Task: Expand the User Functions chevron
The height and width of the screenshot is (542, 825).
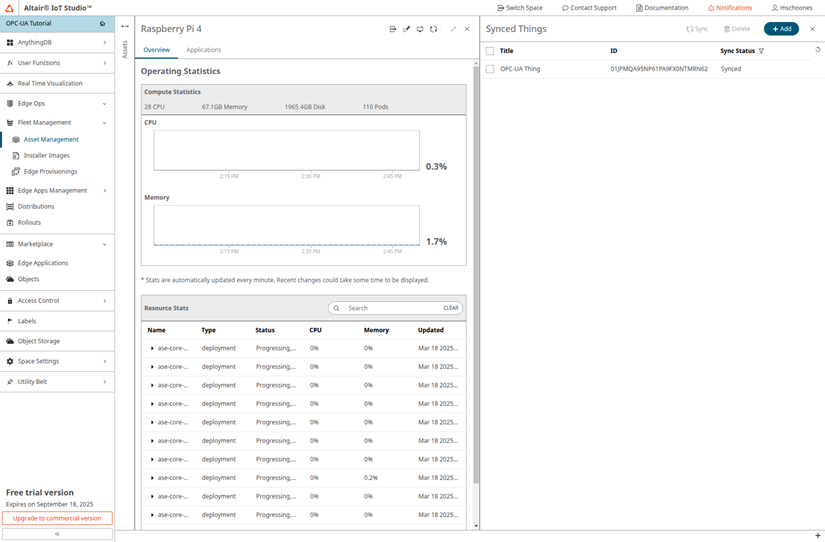Action: pyautogui.click(x=105, y=63)
